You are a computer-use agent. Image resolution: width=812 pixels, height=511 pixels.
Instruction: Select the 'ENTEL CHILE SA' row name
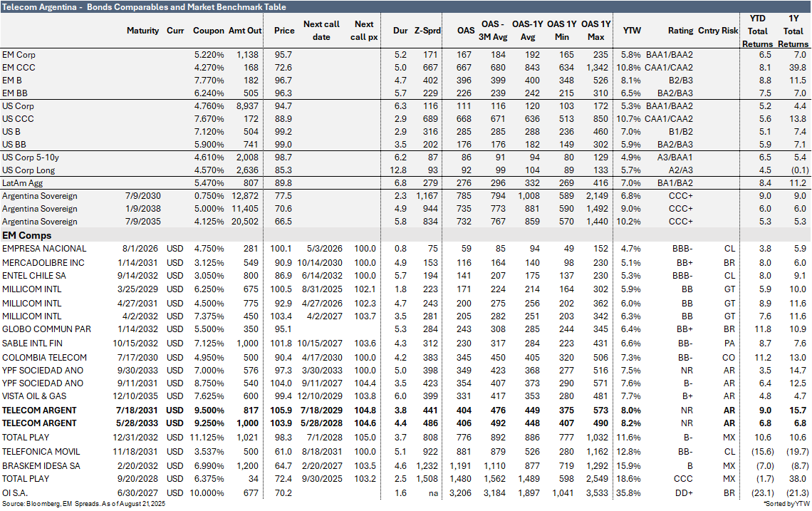pos(33,276)
